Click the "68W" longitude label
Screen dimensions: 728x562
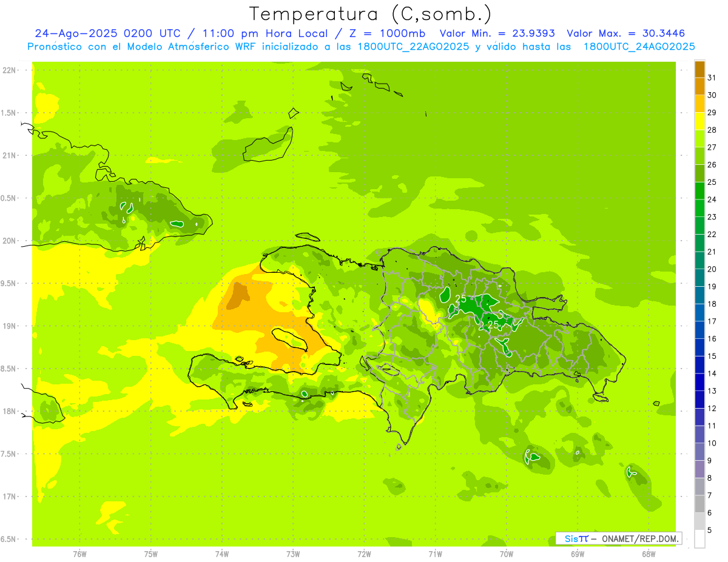point(649,554)
